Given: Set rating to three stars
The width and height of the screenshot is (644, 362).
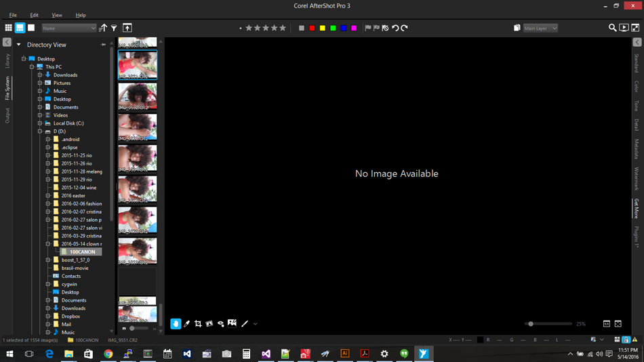Looking at the screenshot, I should [x=266, y=28].
